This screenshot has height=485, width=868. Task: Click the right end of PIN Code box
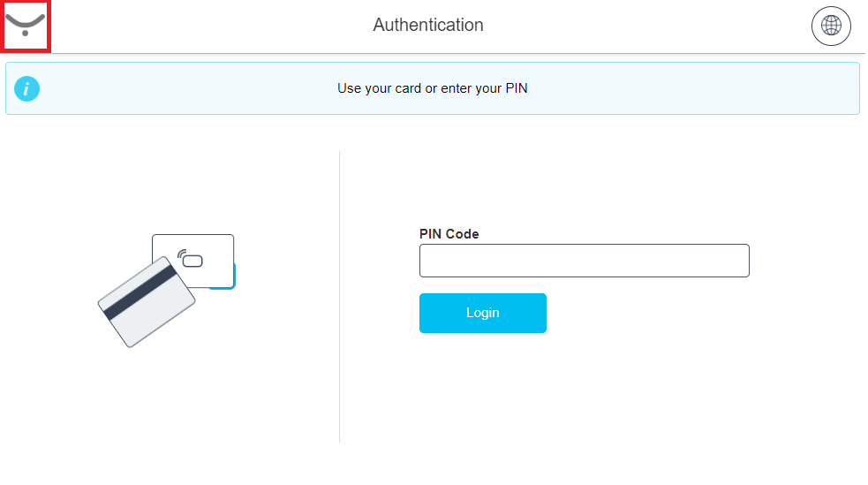click(x=737, y=261)
